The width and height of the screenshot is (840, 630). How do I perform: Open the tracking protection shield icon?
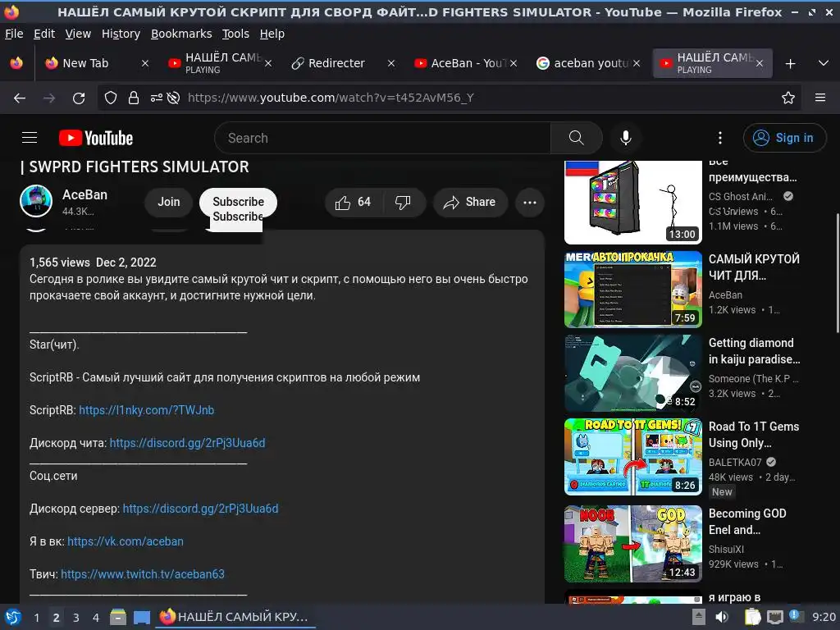(111, 98)
